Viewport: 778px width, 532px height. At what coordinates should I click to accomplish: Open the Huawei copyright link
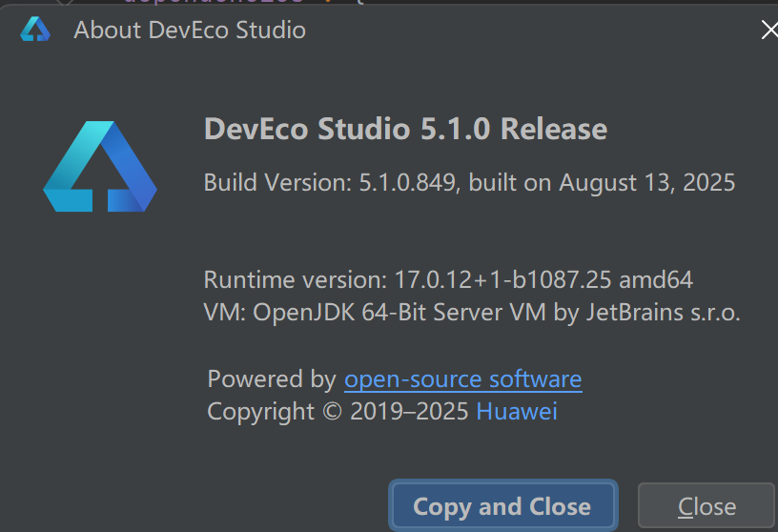coord(516,411)
